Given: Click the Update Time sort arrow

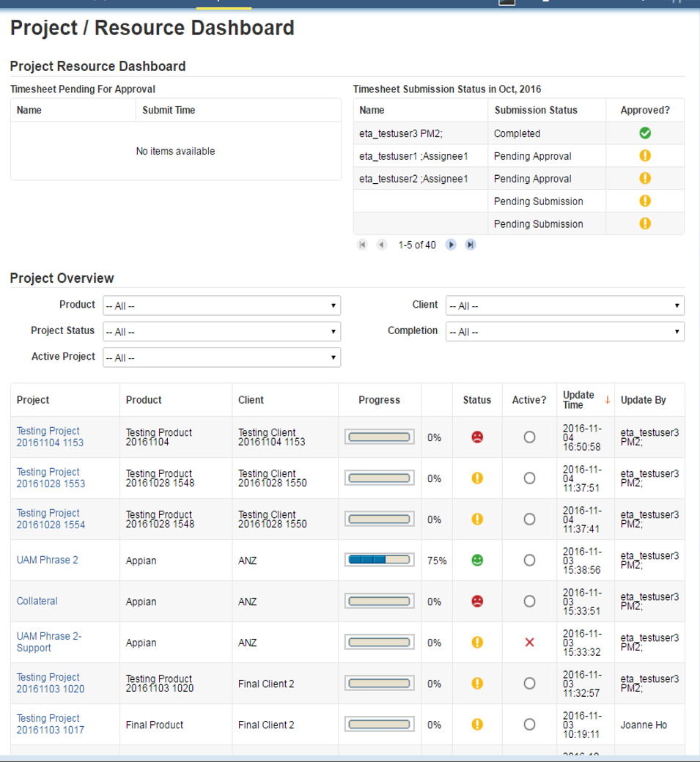Looking at the screenshot, I should click(607, 400).
